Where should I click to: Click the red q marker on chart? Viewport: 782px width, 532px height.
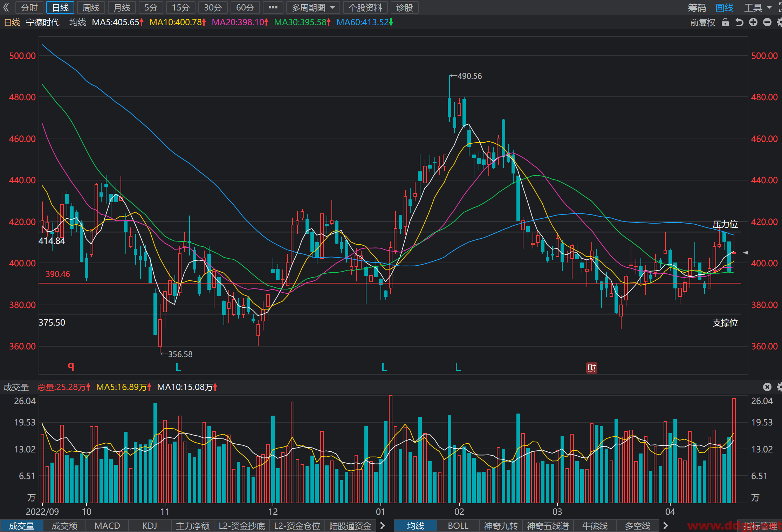click(71, 366)
